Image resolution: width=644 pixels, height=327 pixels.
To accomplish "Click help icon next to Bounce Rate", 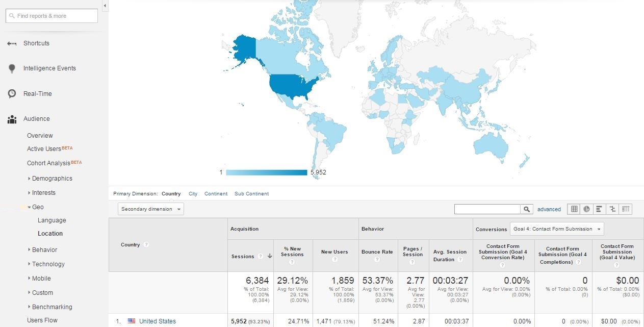I will click(x=377, y=260).
